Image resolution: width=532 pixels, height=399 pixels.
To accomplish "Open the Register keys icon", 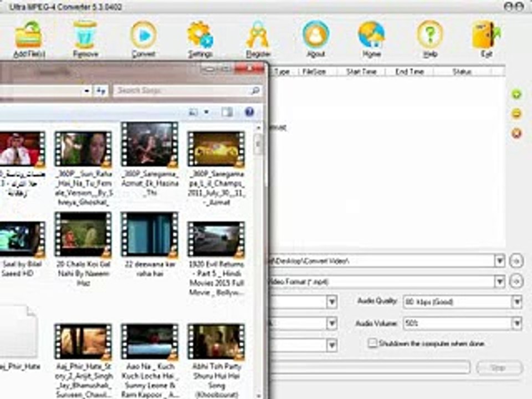I will 258,34.
